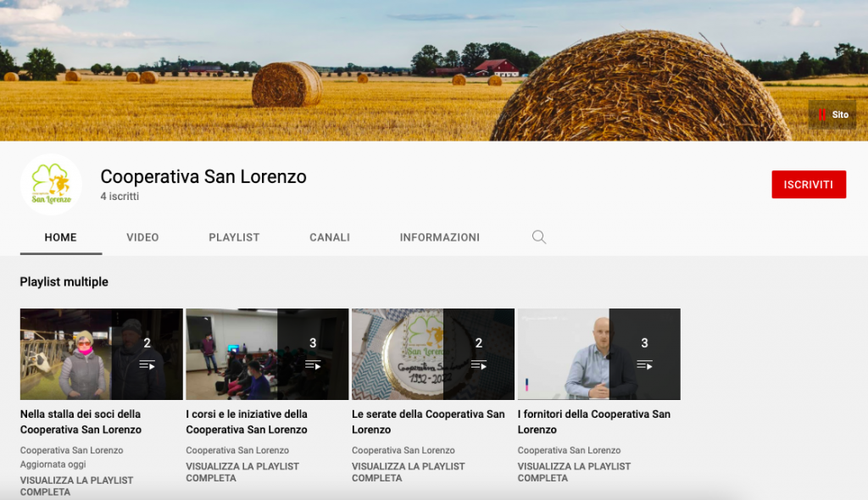Click the 'Aggiornata oggi' text

[53, 464]
